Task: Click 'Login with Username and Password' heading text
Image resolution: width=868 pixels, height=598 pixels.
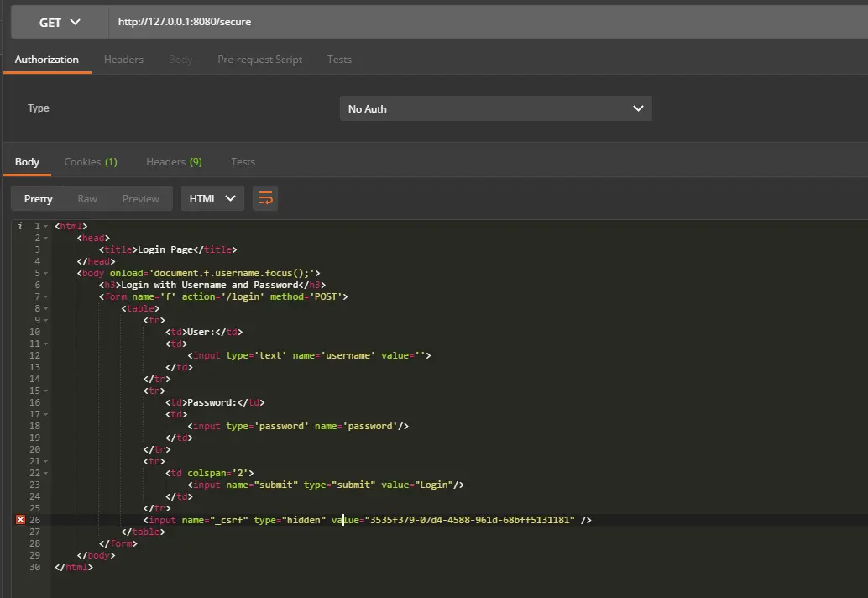Action: click(209, 285)
